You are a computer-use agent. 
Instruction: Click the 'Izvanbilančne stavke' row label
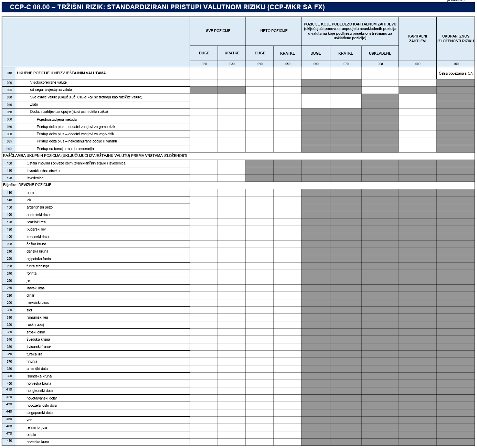(x=43, y=171)
